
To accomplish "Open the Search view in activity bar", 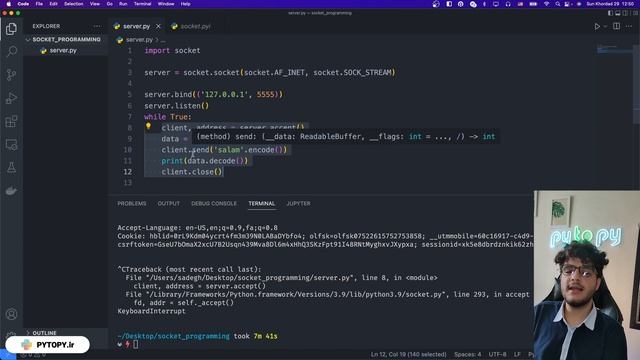I will coord(11,51).
